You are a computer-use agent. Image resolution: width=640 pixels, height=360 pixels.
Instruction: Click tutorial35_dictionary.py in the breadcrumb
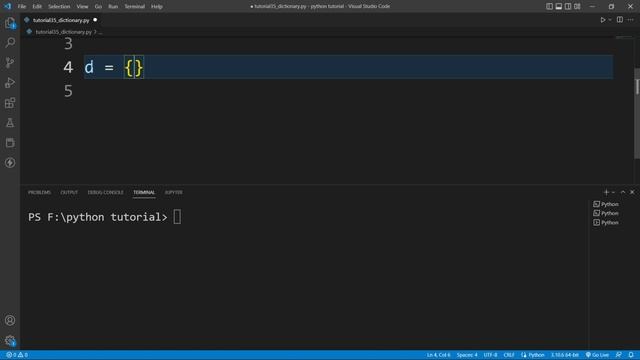[63, 32]
